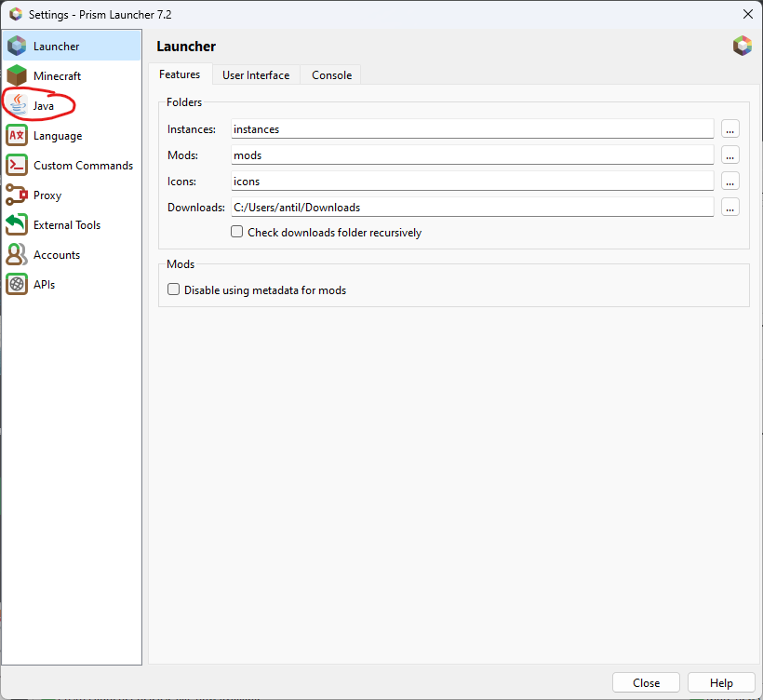This screenshot has width=763, height=700.
Task: Select the APIs globe icon
Action: coord(17,284)
